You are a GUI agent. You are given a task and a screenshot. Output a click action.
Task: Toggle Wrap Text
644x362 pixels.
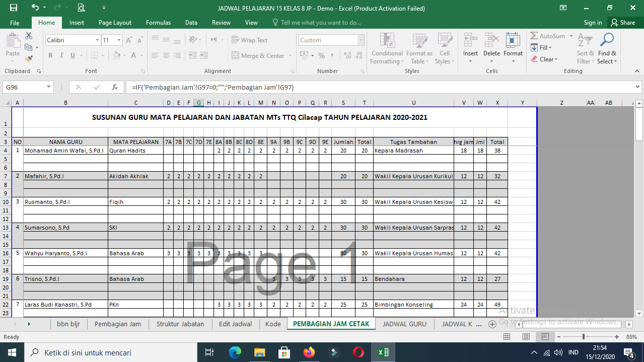pos(250,40)
